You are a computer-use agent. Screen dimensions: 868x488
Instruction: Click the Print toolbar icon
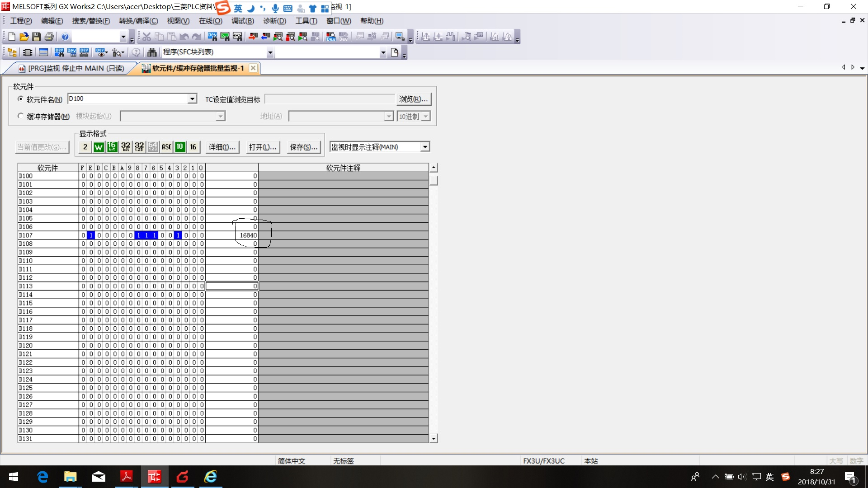(49, 37)
